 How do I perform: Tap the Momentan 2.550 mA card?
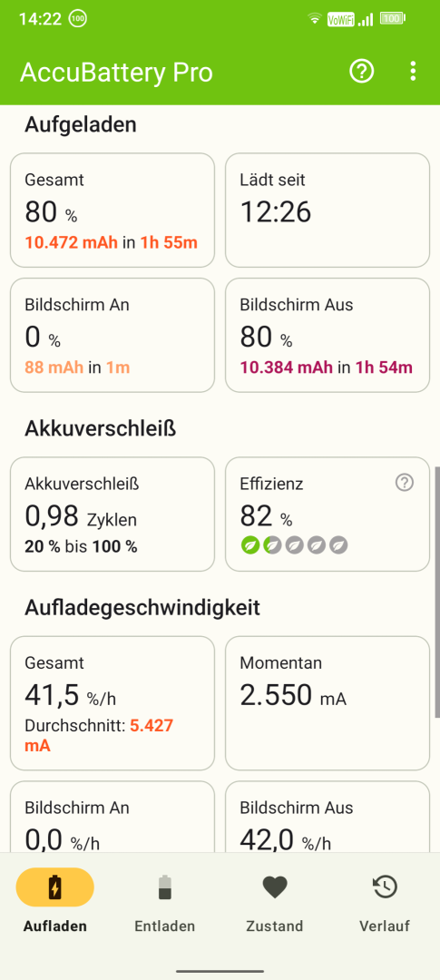(x=328, y=703)
